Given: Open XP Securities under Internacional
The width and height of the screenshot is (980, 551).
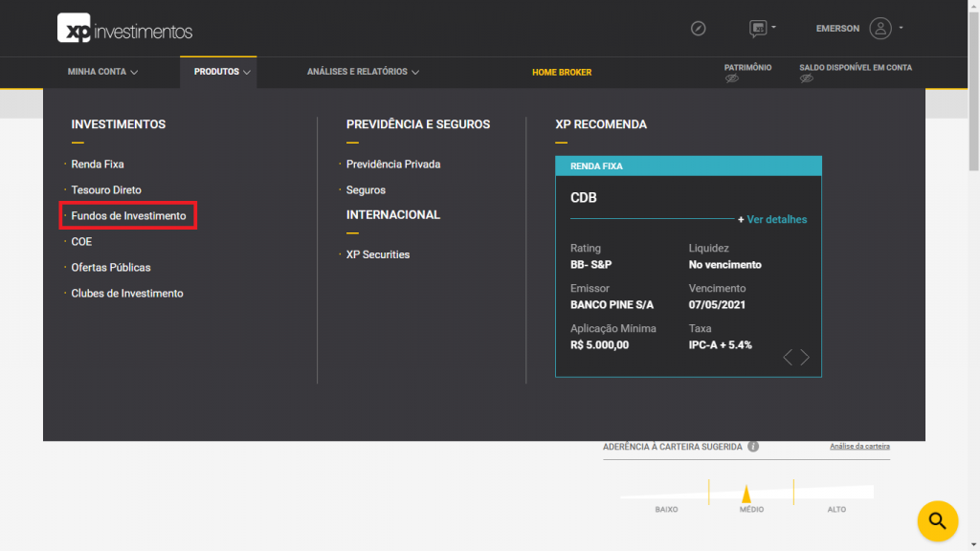Looking at the screenshot, I should click(377, 254).
